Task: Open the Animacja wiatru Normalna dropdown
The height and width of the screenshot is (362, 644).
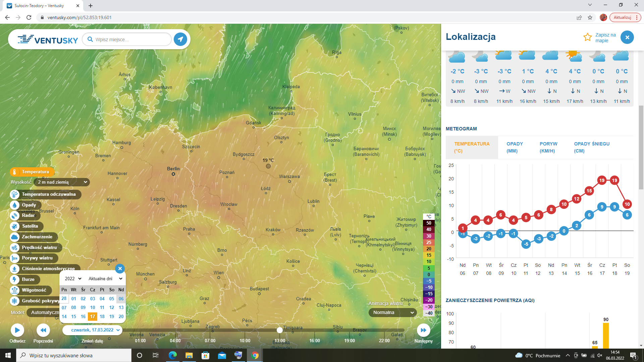Action: pos(393,312)
